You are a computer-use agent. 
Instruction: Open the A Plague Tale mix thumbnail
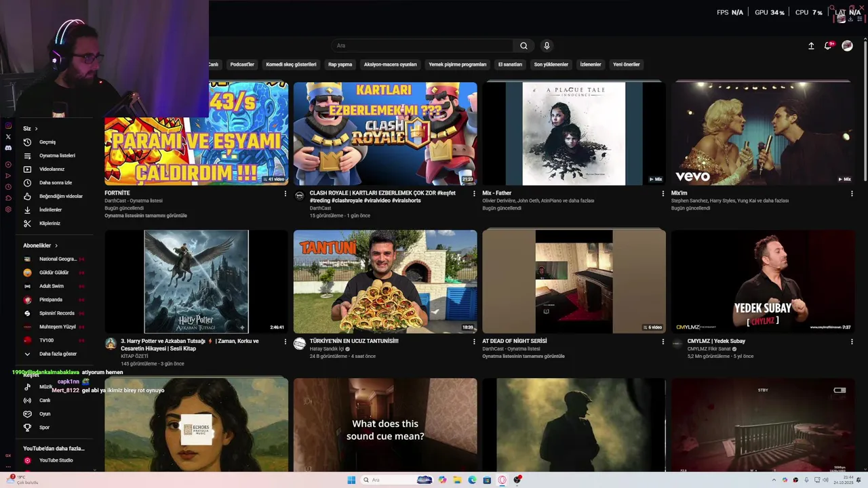(x=574, y=134)
